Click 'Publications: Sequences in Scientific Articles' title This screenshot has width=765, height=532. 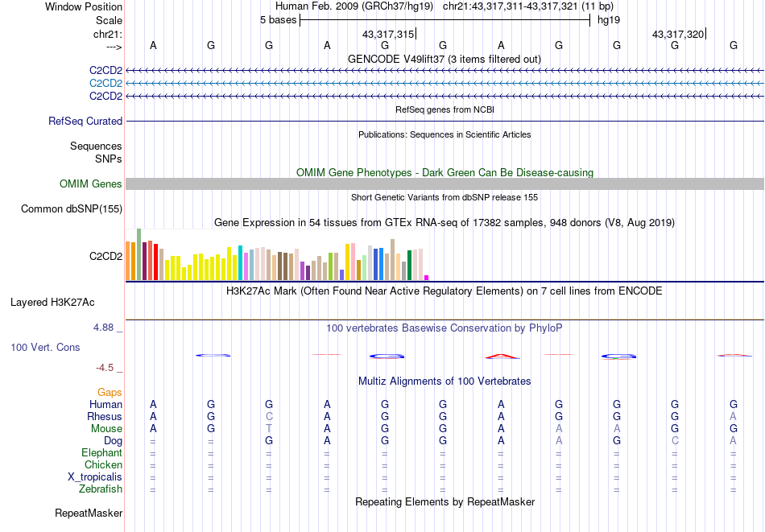tap(445, 134)
